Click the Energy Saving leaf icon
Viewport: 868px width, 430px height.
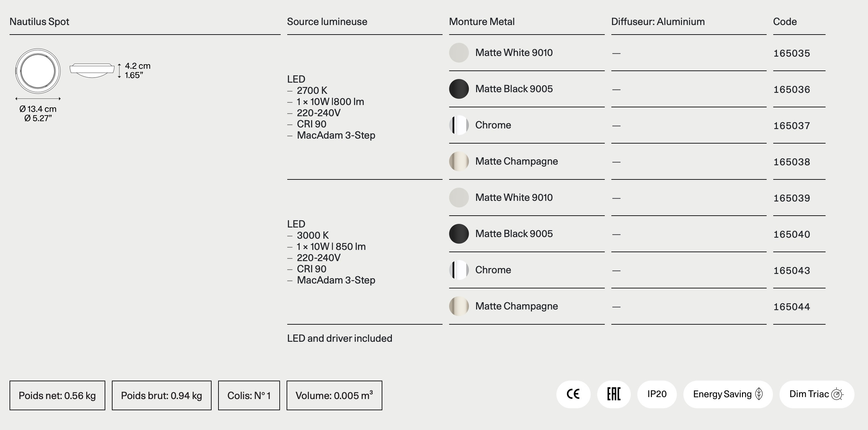click(759, 394)
